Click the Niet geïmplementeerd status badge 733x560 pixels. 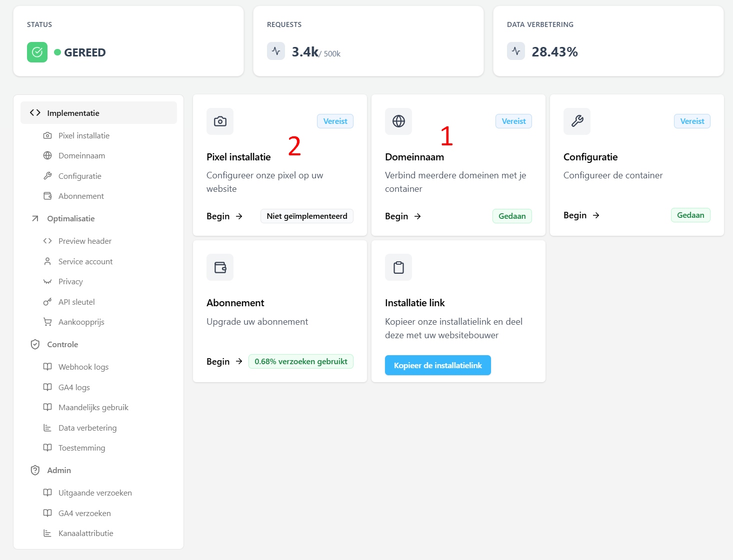(307, 216)
